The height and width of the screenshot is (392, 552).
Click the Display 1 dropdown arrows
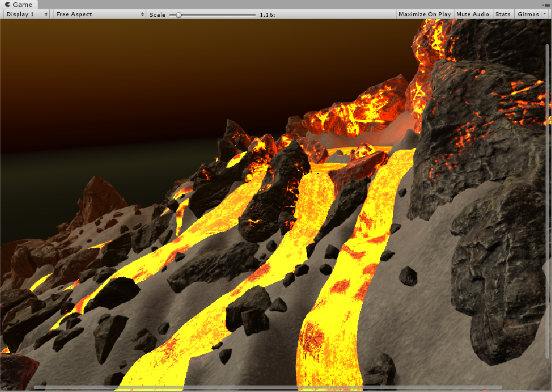click(x=46, y=14)
